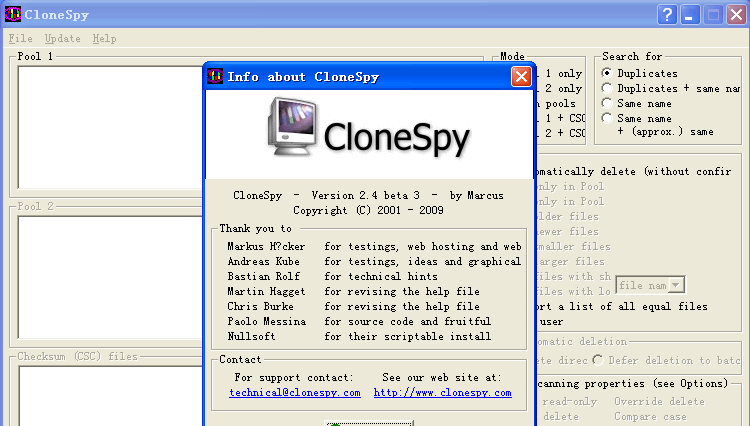Click the Version 2.4 beta 3 text
The width and height of the screenshot is (750, 426).
click(x=365, y=195)
